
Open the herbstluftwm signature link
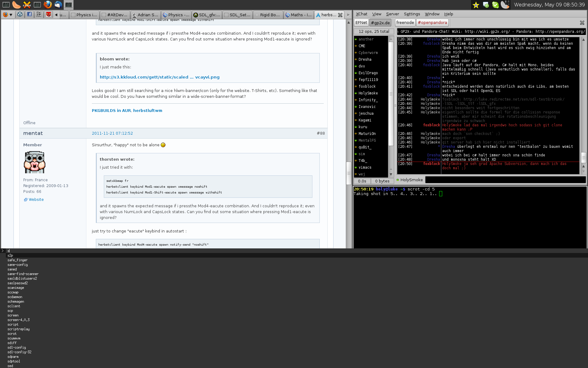click(x=148, y=110)
